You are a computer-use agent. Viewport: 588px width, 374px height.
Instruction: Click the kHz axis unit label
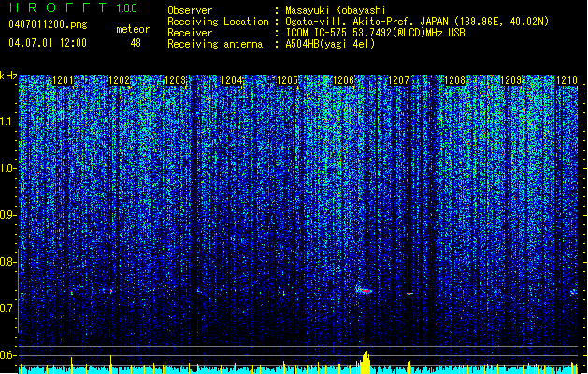(8, 76)
